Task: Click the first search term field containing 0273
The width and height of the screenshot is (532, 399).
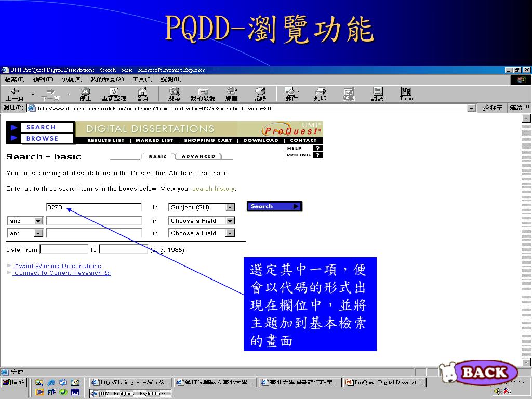Action: [94, 207]
